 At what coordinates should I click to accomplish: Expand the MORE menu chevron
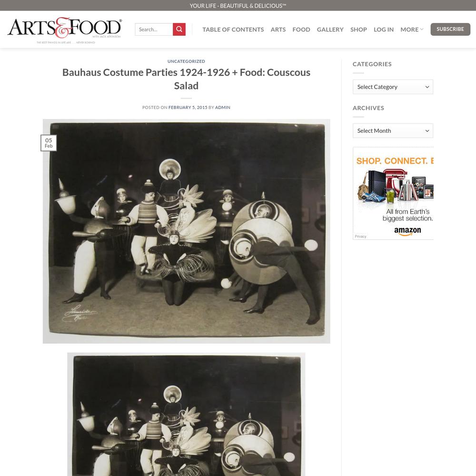coord(422,30)
